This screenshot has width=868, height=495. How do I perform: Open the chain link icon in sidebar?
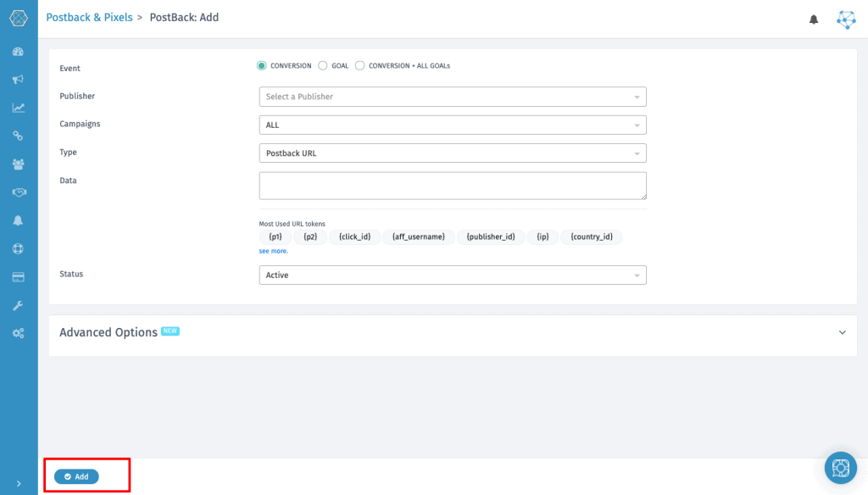[19, 136]
